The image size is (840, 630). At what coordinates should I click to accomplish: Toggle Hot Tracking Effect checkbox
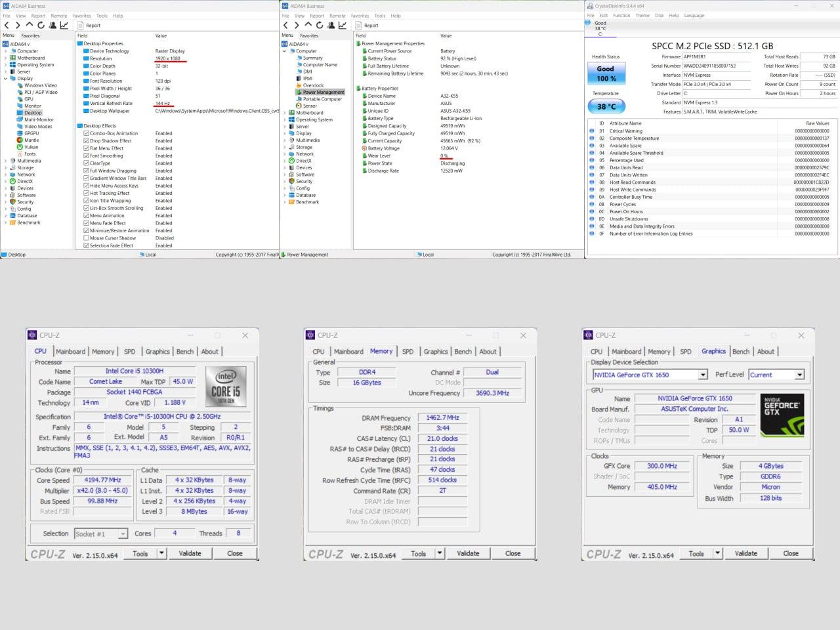pos(86,193)
